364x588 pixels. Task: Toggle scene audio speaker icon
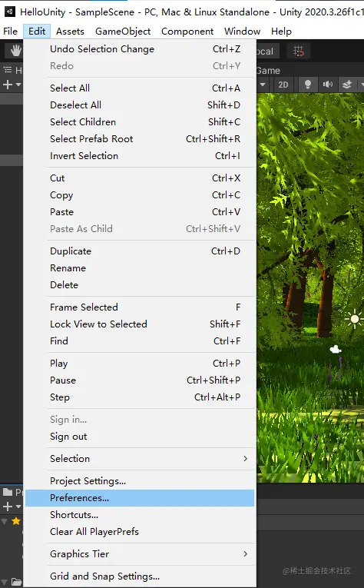point(328,85)
